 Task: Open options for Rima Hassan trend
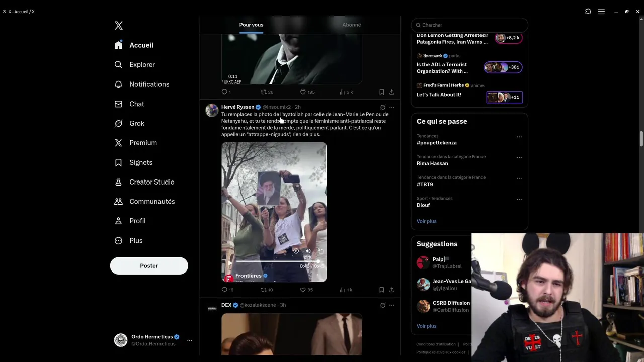[x=519, y=157]
